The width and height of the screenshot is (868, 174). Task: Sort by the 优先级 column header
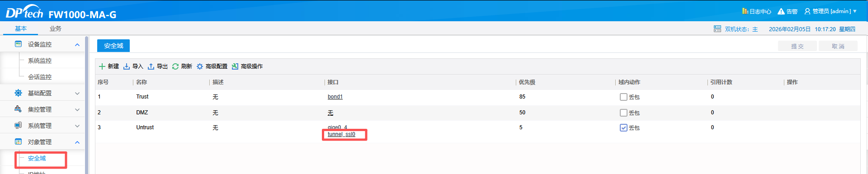click(527, 82)
